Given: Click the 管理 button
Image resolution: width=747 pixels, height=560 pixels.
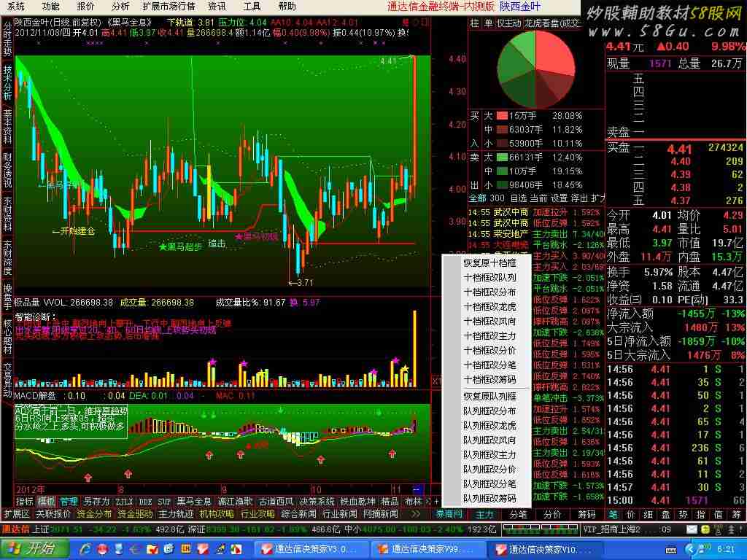Looking at the screenshot, I should [x=68, y=502].
